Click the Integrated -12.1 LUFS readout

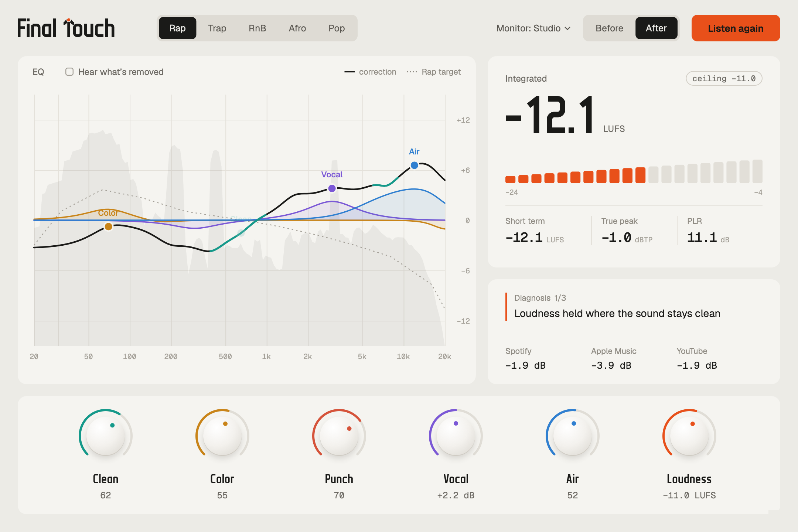click(x=565, y=115)
